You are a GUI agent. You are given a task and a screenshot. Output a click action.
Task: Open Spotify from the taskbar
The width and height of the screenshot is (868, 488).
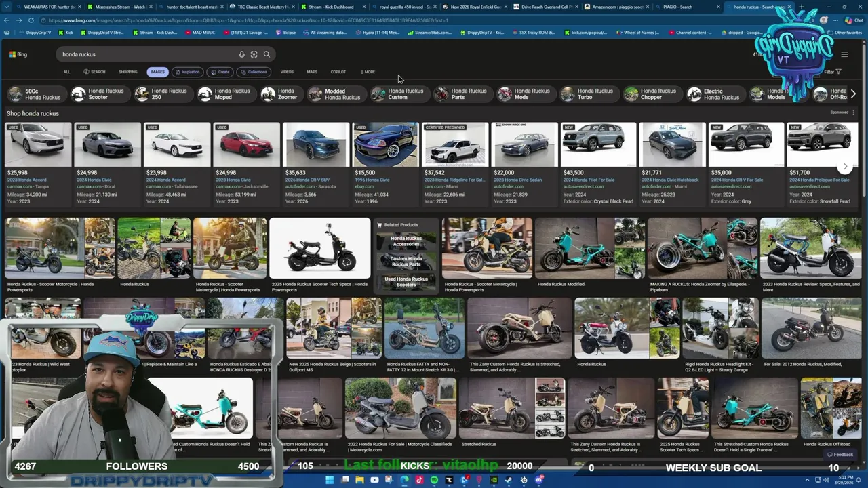click(x=434, y=480)
